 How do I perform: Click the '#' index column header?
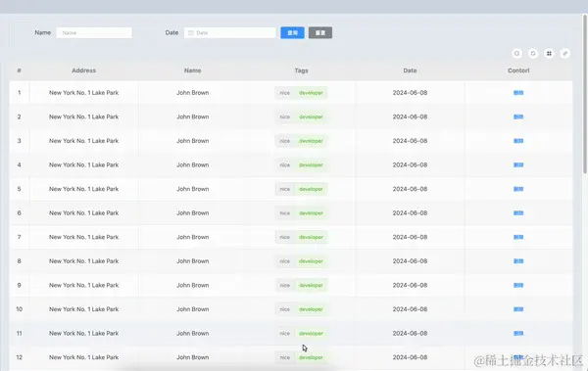click(20, 70)
